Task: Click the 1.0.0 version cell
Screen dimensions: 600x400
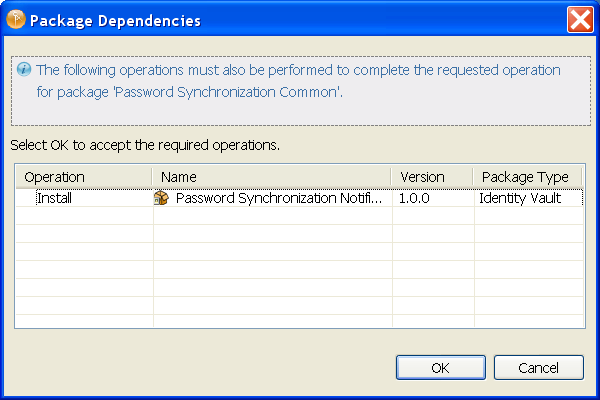Action: click(x=414, y=198)
